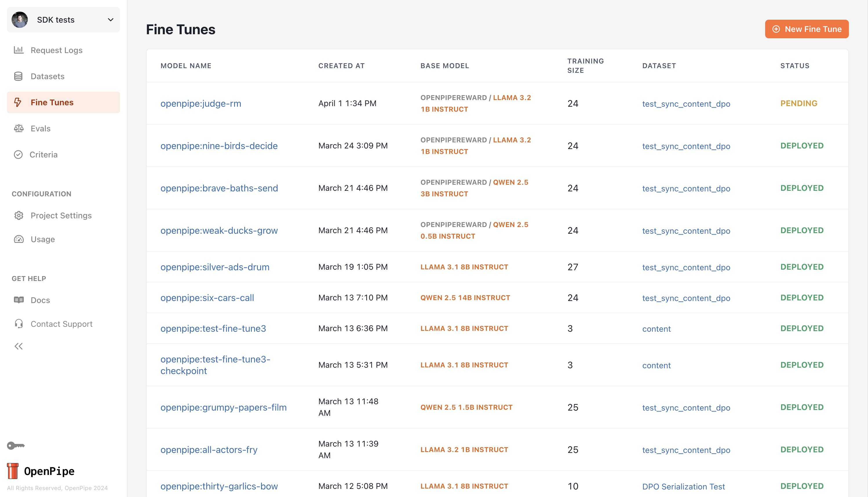Click the Datasets database stack icon
This screenshot has width=868, height=497.
(19, 76)
